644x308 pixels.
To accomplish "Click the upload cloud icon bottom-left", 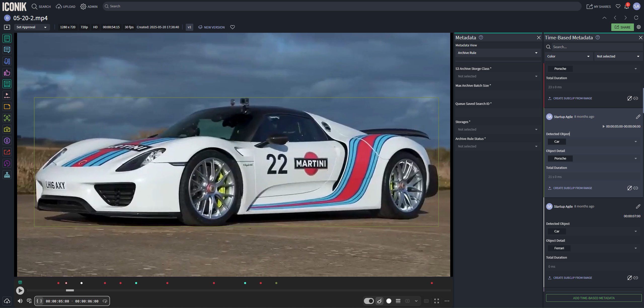I will point(7,301).
